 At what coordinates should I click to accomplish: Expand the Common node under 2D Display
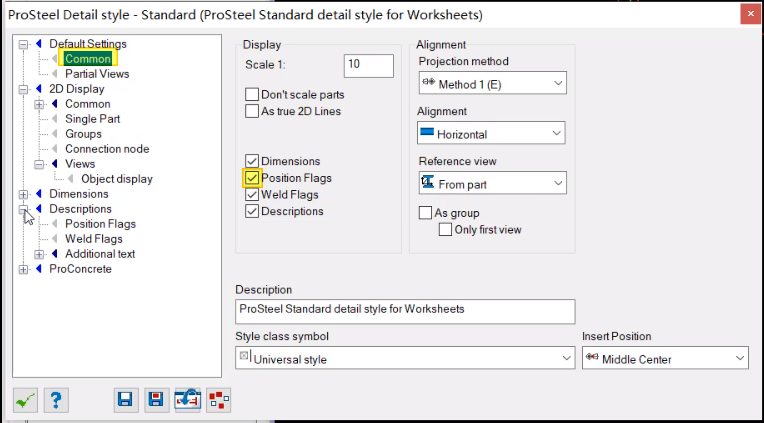coord(39,104)
